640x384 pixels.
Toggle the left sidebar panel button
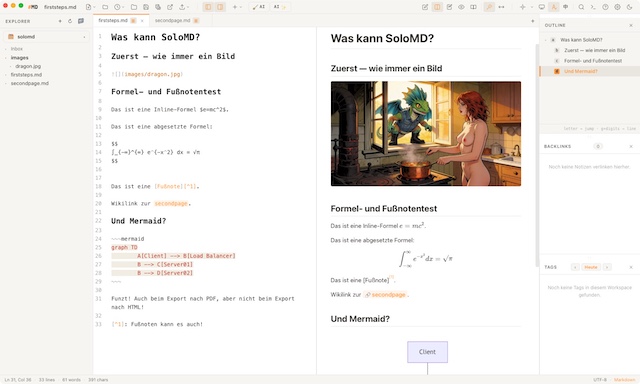click(208, 7)
